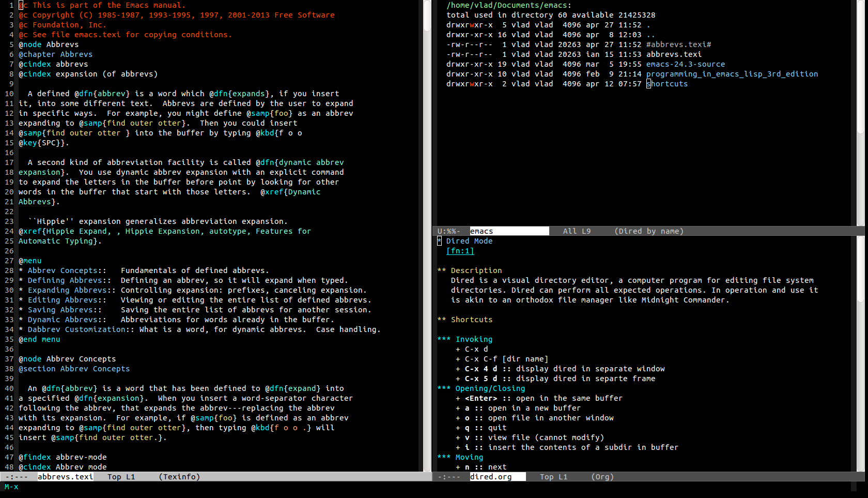Fold the Shortcuts org heading
868x498 pixels.
click(464, 320)
